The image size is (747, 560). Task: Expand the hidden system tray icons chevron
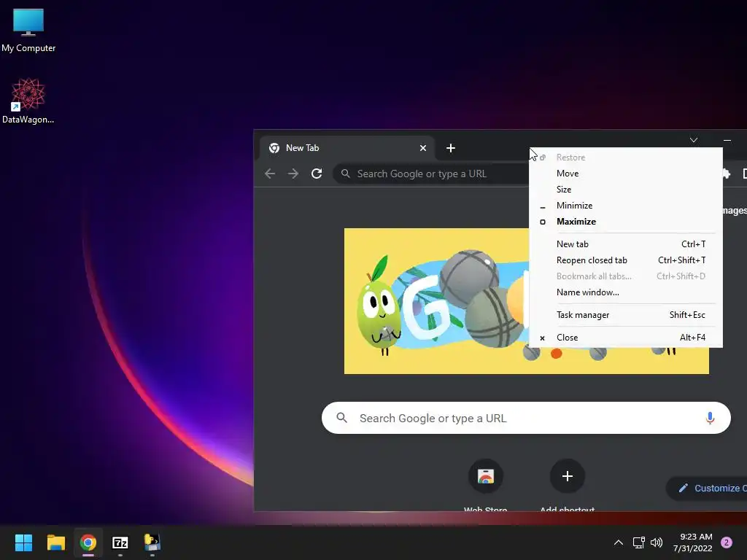pos(619,542)
